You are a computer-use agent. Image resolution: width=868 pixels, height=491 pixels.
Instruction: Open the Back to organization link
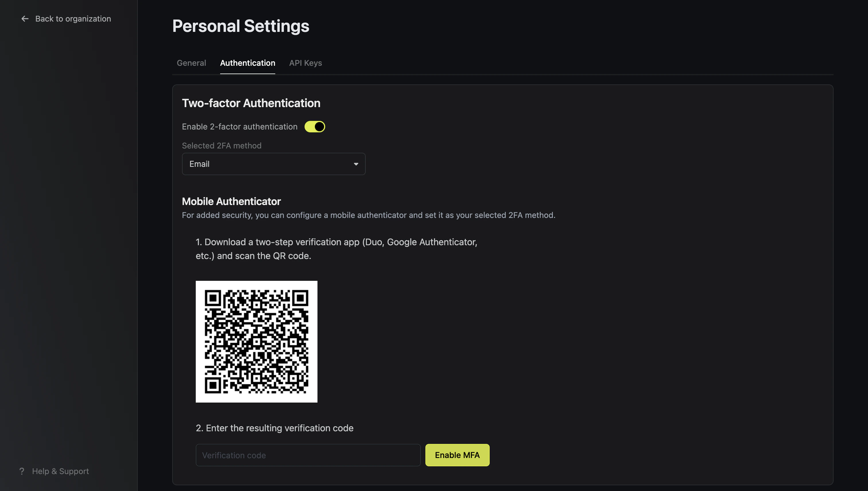coord(66,19)
